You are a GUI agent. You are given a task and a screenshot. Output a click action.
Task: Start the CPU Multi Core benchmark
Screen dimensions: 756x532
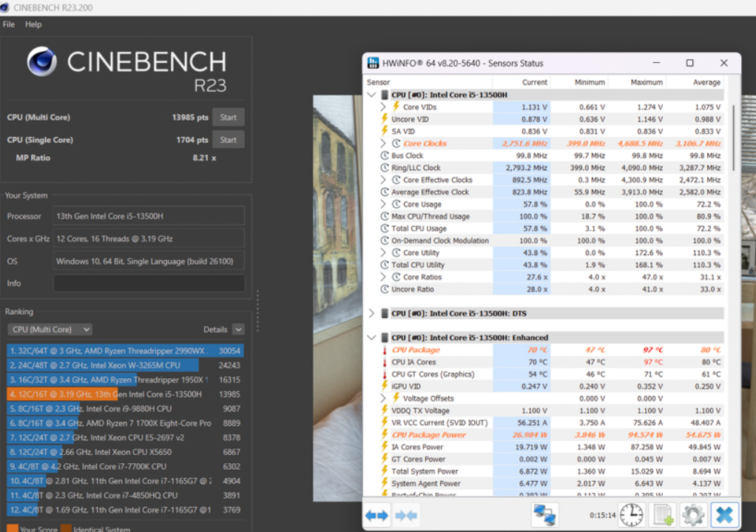(x=228, y=117)
